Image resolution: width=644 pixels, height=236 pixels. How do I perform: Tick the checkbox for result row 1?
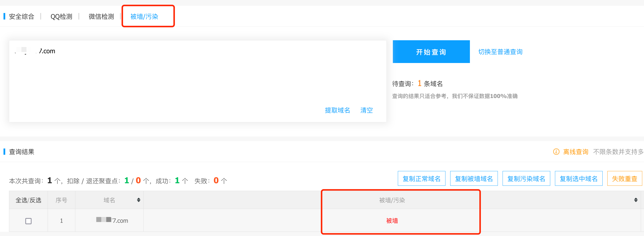pyautogui.click(x=28, y=221)
